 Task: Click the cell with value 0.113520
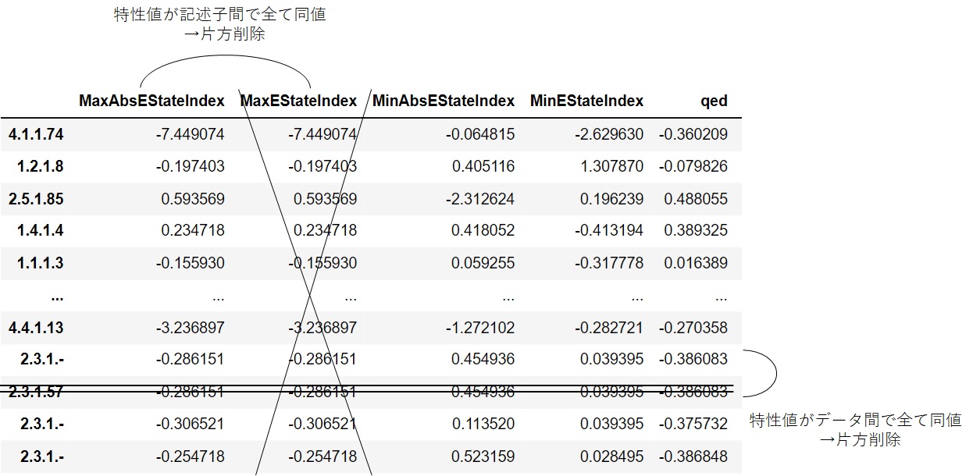coord(483,424)
